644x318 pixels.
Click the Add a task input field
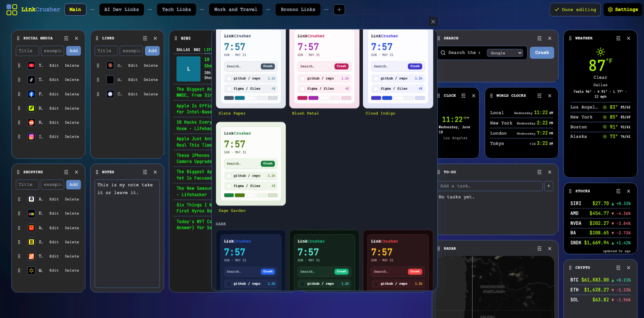point(489,186)
